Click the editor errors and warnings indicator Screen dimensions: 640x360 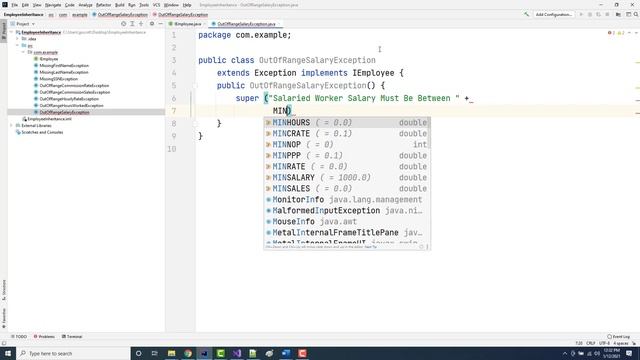tap(616, 33)
